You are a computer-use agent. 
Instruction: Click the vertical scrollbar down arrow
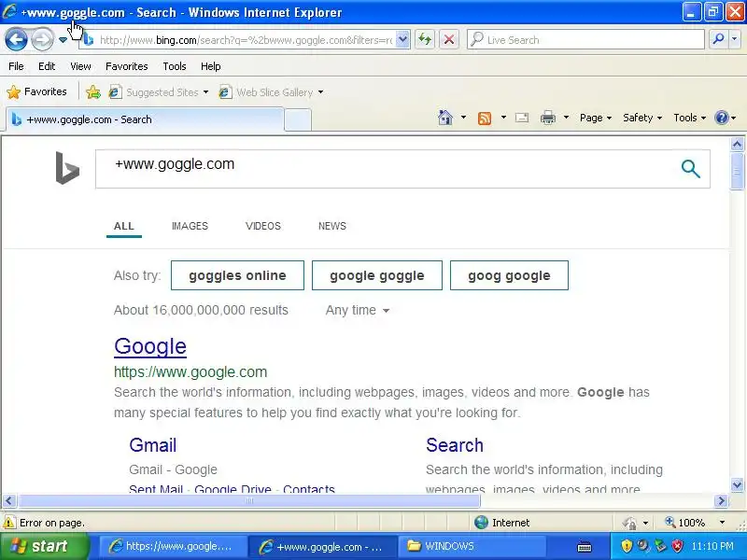point(737,484)
